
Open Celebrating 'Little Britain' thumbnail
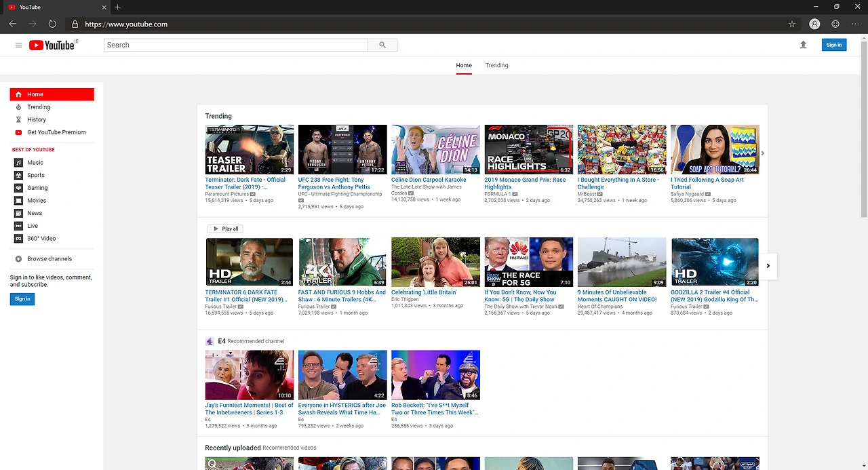[435, 262]
